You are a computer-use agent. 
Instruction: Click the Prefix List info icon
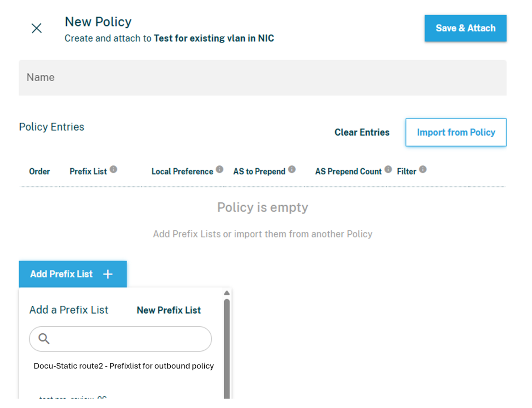[113, 169]
